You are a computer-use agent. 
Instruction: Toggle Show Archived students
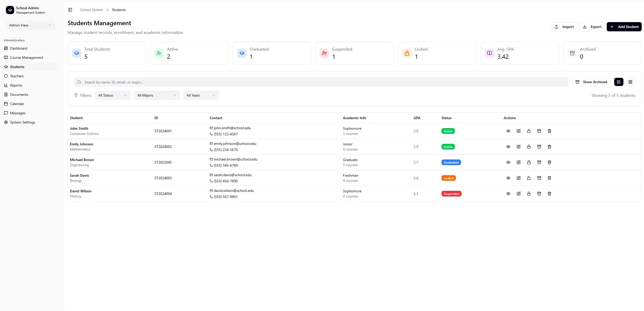click(x=591, y=82)
